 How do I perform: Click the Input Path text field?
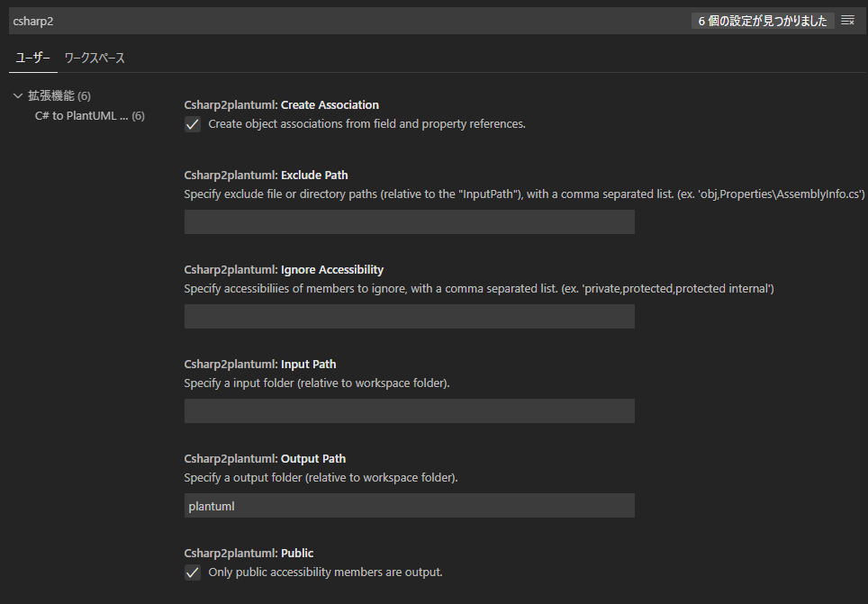pyautogui.click(x=409, y=410)
